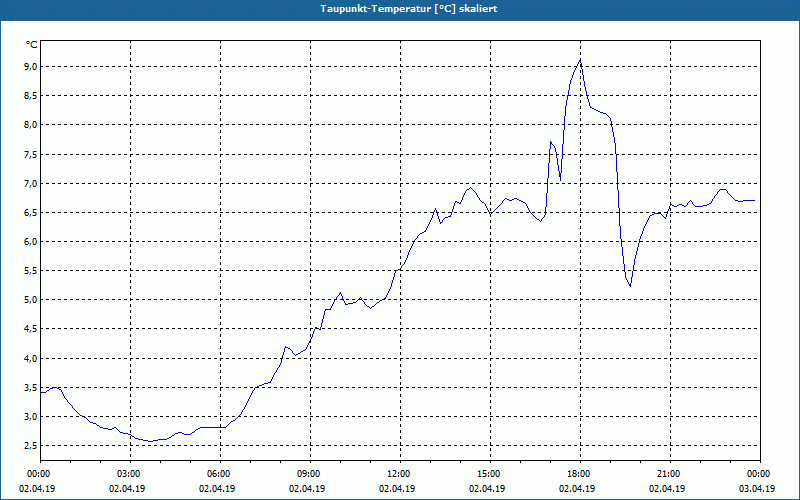Select the '02.04.19' date under 12:00
The height and width of the screenshot is (500, 800).
[398, 488]
